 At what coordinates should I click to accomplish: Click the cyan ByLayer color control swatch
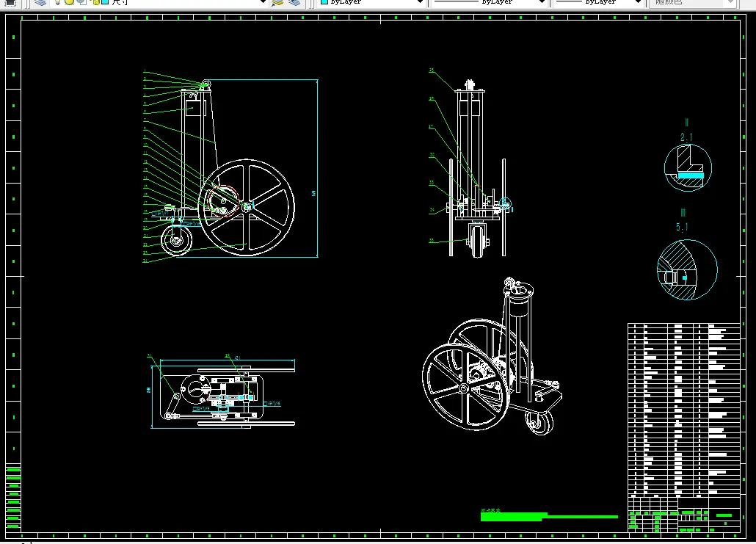point(324,2)
